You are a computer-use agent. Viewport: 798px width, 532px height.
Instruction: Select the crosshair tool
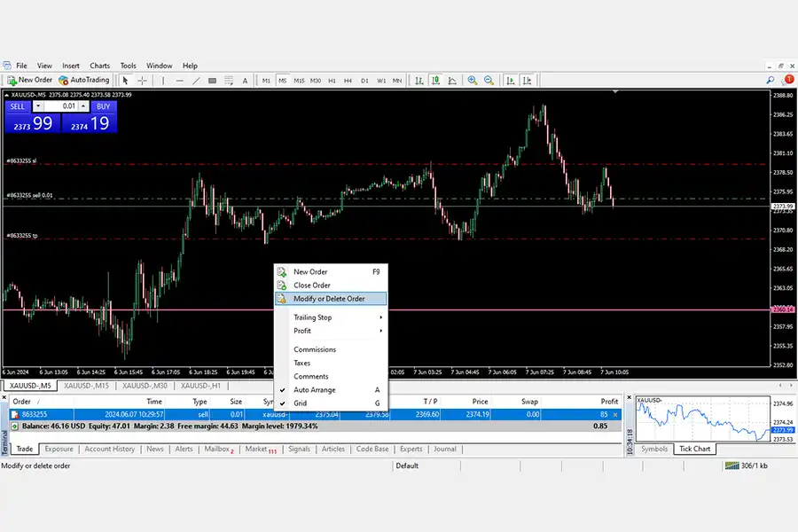click(142, 81)
